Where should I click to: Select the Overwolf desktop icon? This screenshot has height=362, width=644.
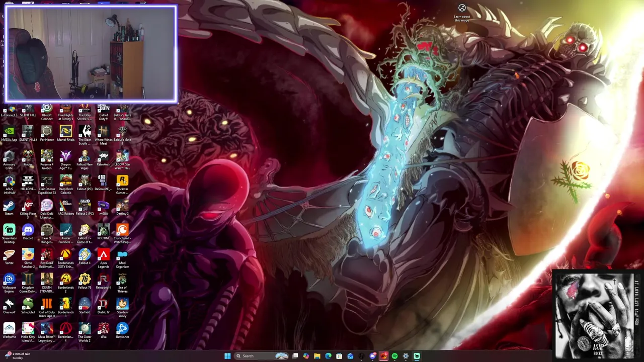pos(9,306)
